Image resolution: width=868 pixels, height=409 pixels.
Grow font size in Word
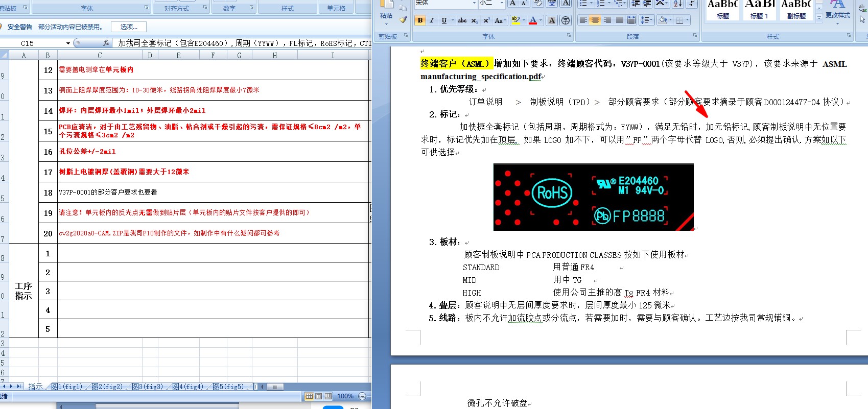click(x=512, y=3)
